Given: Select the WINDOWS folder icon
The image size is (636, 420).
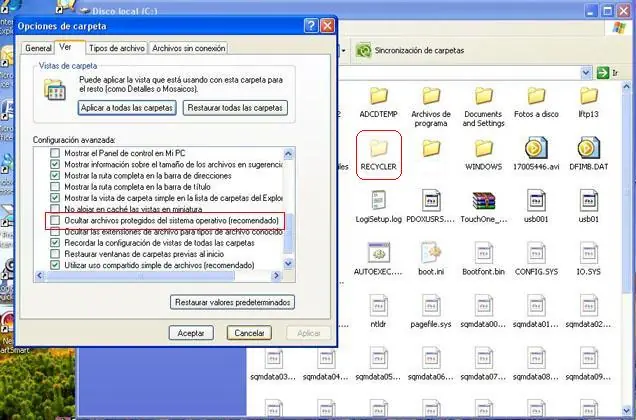Looking at the screenshot, I should tap(483, 149).
